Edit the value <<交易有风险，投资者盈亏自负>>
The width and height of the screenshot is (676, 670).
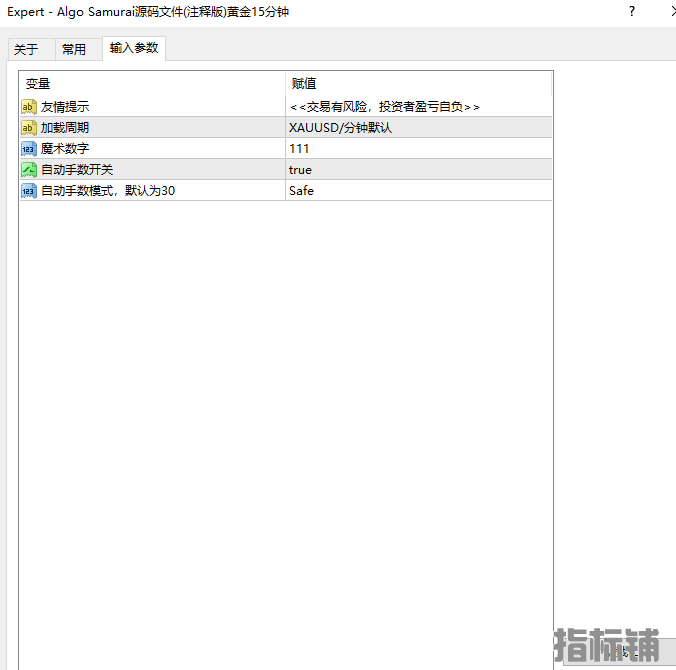(419, 106)
